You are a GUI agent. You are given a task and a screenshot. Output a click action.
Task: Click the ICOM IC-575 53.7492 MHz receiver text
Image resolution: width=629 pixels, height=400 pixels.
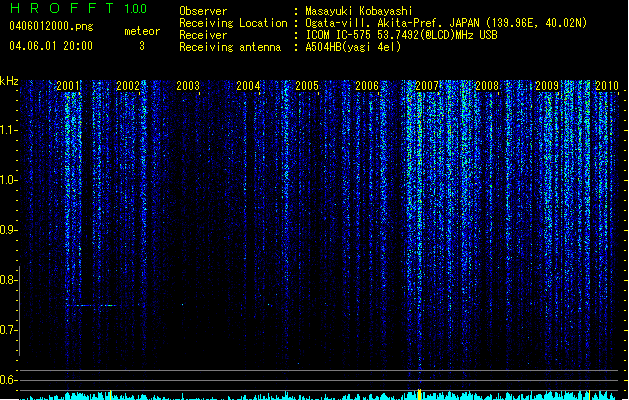(402, 35)
